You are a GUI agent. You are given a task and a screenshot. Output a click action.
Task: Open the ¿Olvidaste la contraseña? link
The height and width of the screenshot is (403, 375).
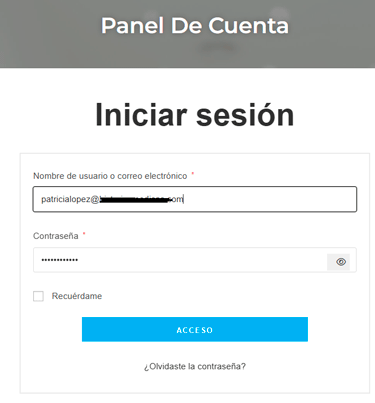click(195, 366)
